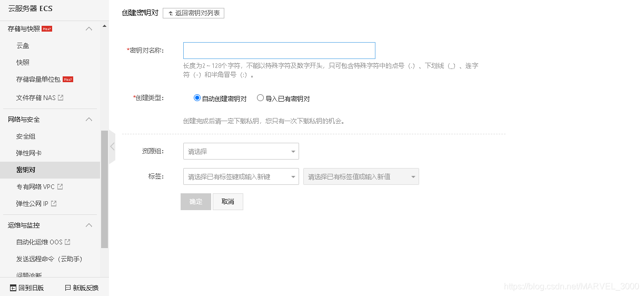The width and height of the screenshot is (644, 296).
Task: Select 导入已有密钥对 radio option
Action: tap(260, 98)
